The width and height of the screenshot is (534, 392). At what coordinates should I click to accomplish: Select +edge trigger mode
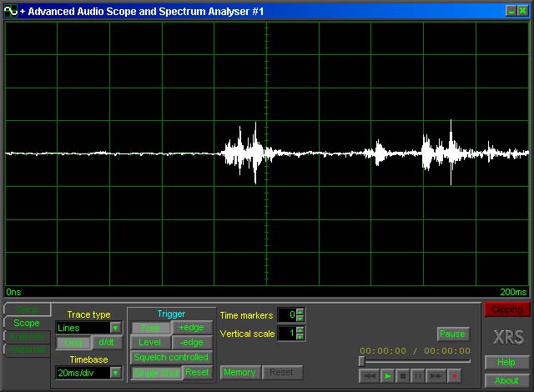(x=192, y=328)
